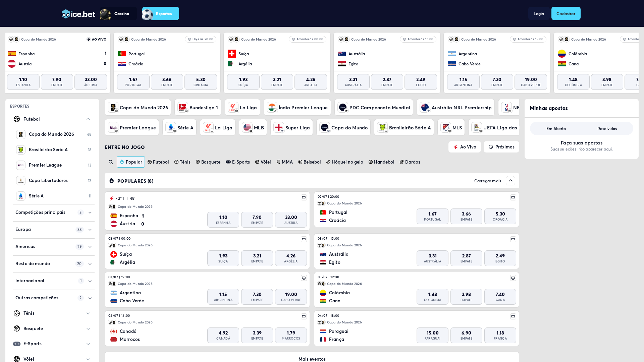
Task: Select Marrocos 1.79 odds
Action: pos(291,335)
